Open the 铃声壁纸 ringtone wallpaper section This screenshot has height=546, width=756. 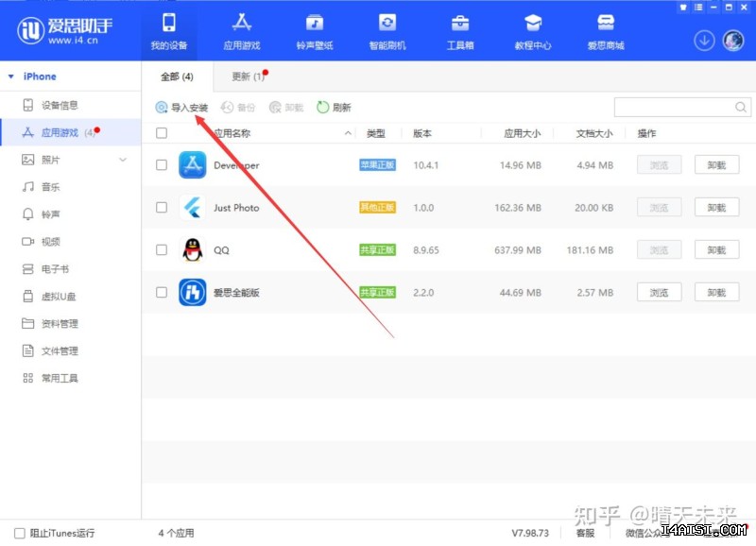[314, 29]
